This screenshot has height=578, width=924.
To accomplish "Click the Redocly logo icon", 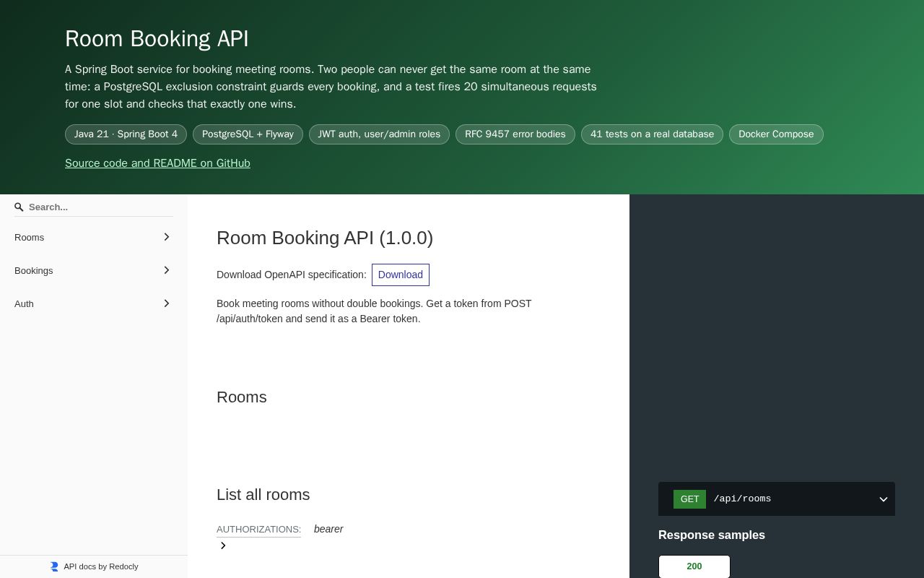I will (x=54, y=566).
